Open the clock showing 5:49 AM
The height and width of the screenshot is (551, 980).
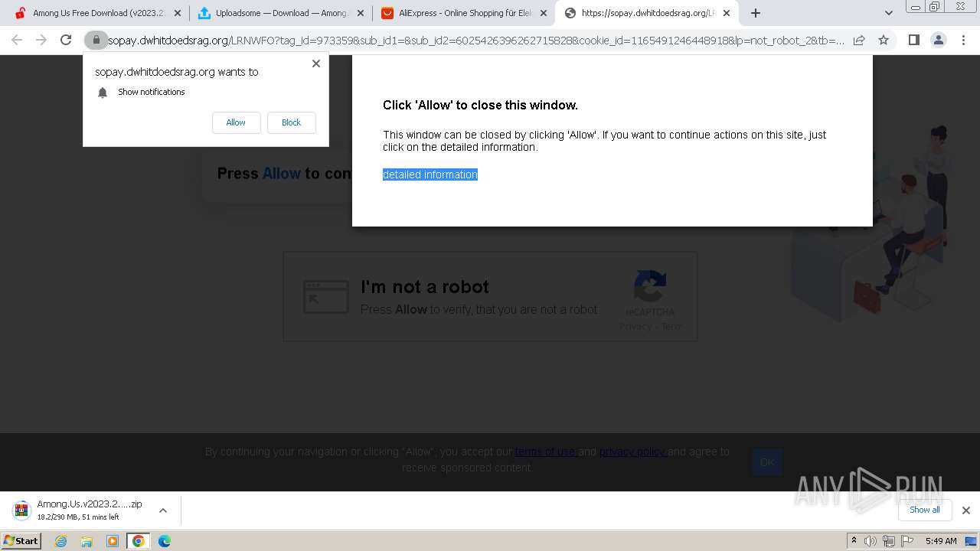[x=941, y=541]
